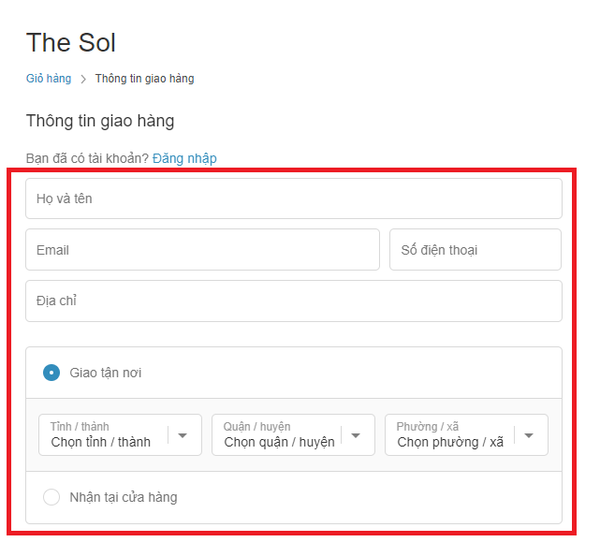
Task: Click the Thông tin giao hàng section heading
Action: click(x=100, y=121)
